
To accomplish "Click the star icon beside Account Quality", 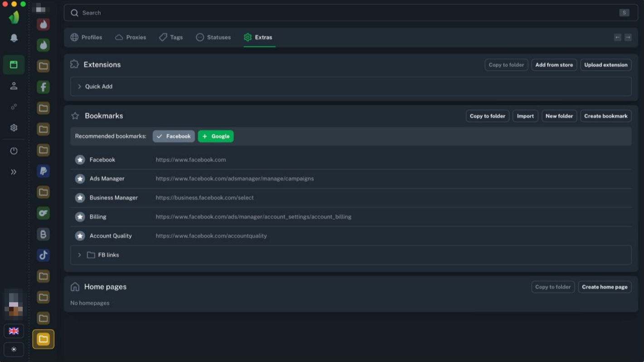I will pyautogui.click(x=80, y=236).
